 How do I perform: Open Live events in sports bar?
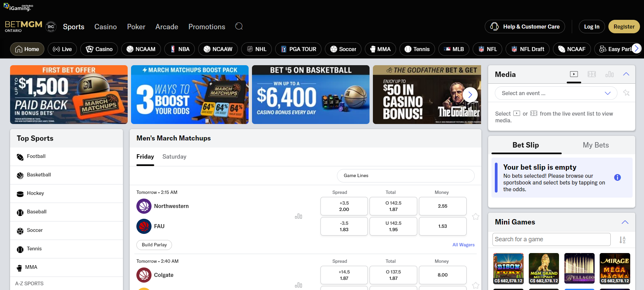point(62,49)
